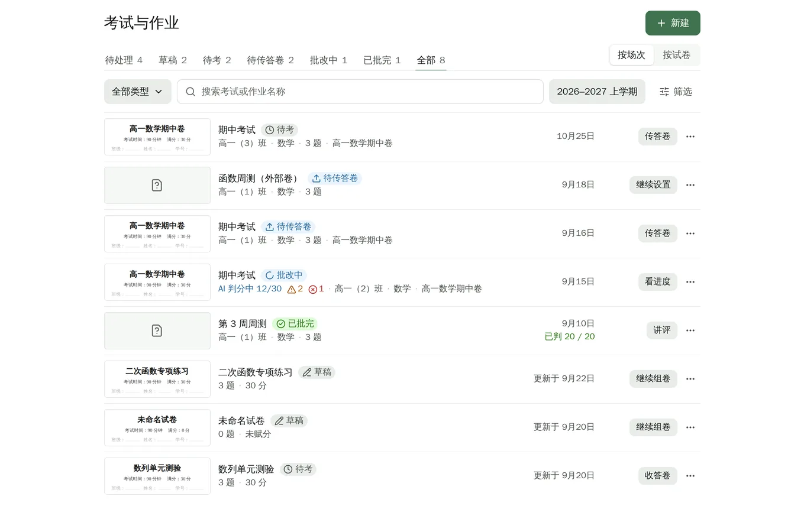This screenshot has height=532, width=804.
Task: Select the 待考 tab
Action: pos(217,60)
